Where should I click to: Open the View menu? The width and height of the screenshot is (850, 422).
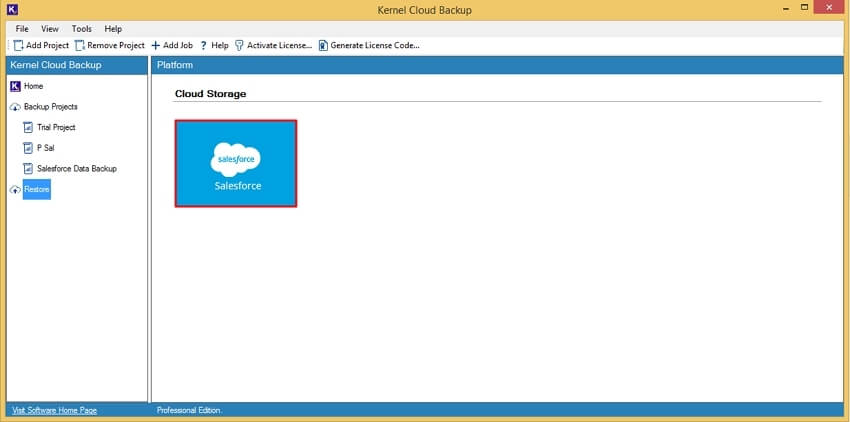(x=50, y=29)
